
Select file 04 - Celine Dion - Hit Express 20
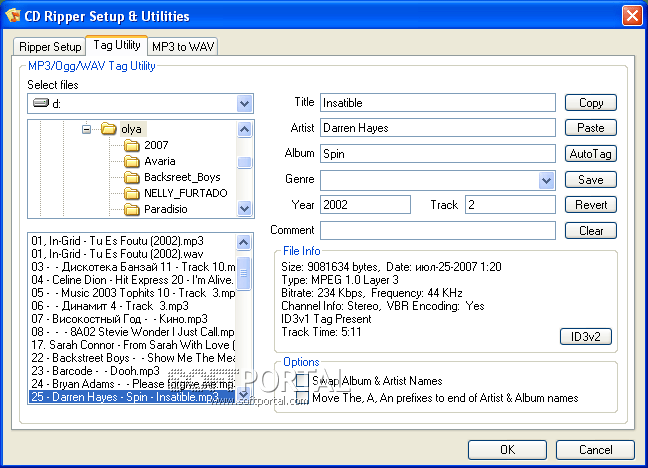133,280
